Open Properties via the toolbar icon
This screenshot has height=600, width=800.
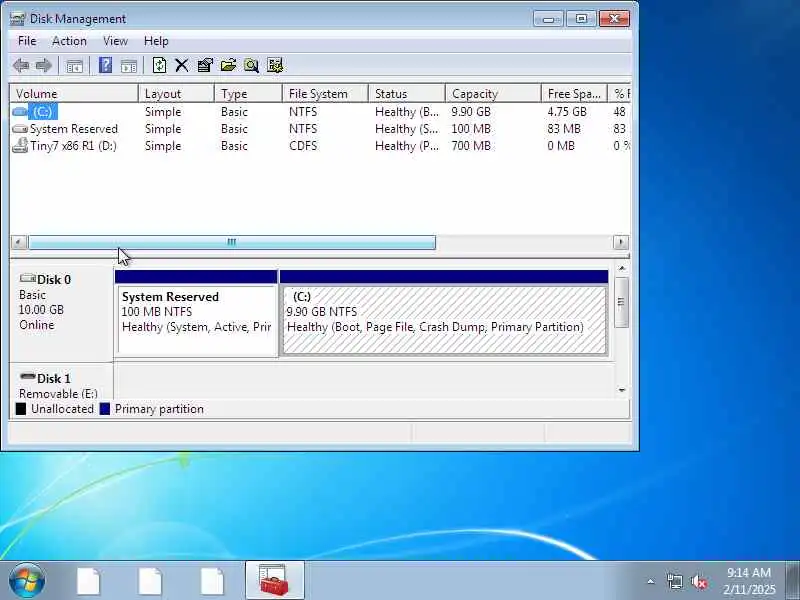click(205, 65)
